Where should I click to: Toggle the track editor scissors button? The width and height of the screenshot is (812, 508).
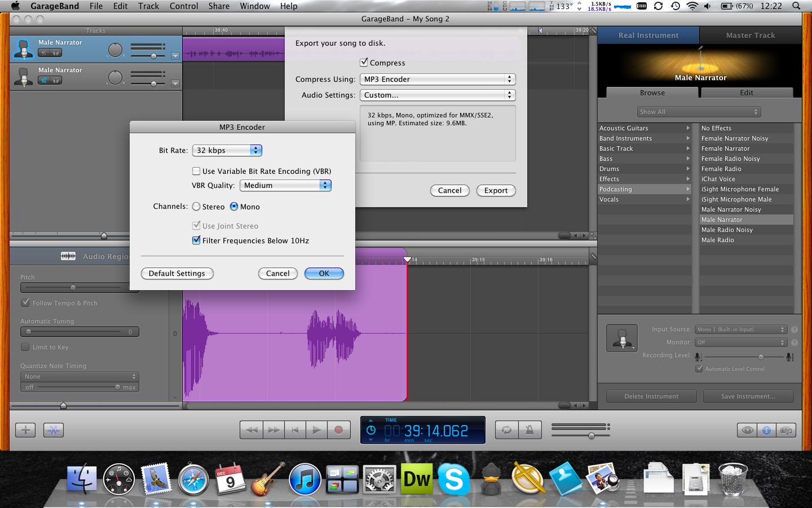tap(54, 430)
